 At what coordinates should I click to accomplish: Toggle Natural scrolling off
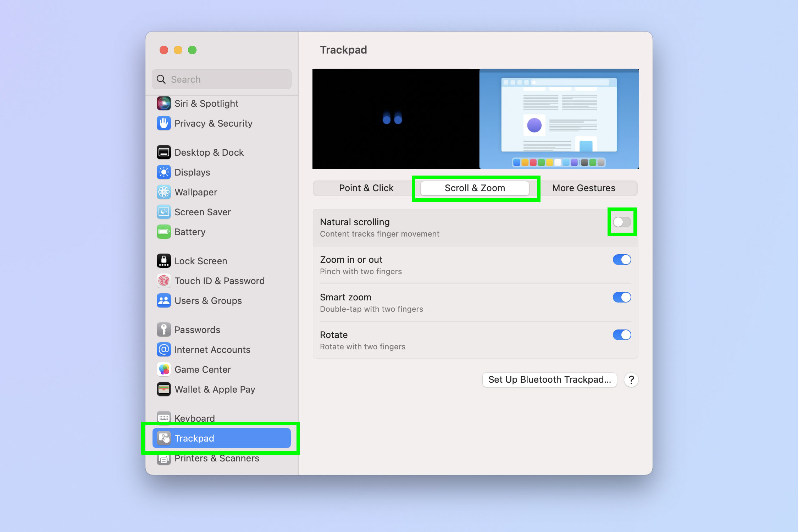[x=621, y=221]
